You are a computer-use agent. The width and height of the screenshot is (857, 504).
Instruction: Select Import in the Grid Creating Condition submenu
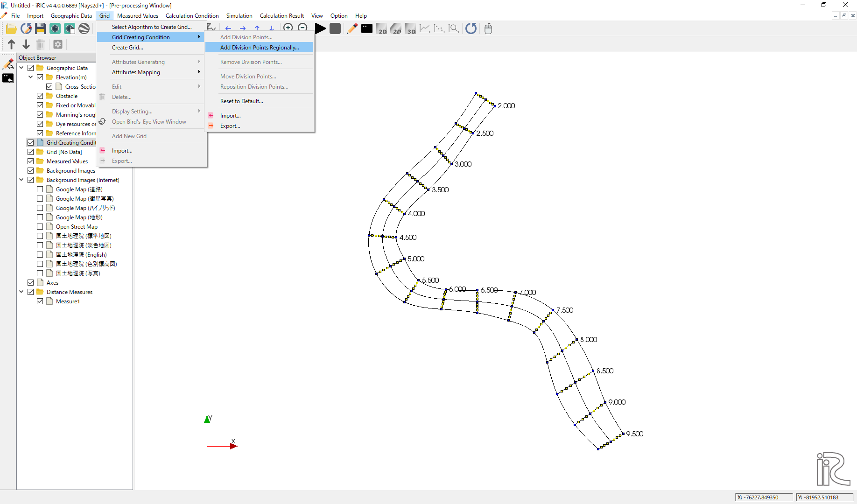point(260,116)
